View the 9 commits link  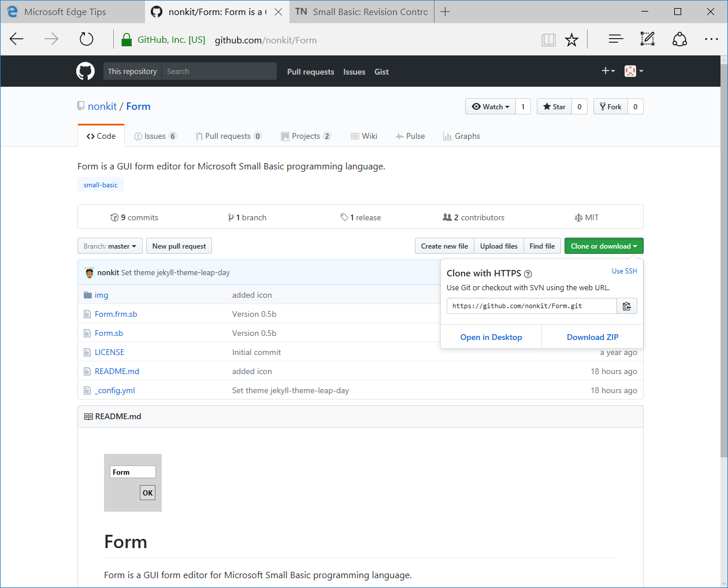(134, 217)
